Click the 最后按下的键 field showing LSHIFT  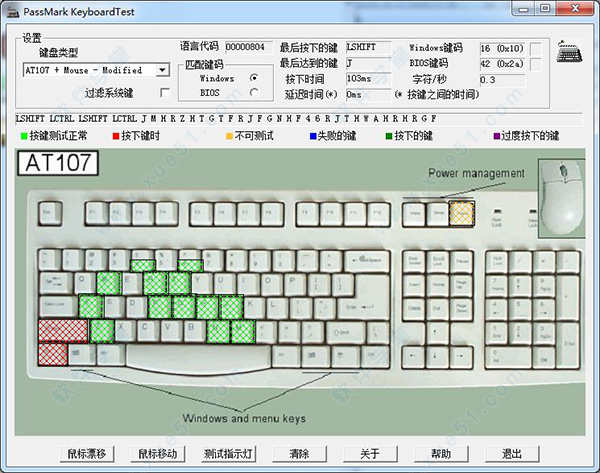(368, 47)
